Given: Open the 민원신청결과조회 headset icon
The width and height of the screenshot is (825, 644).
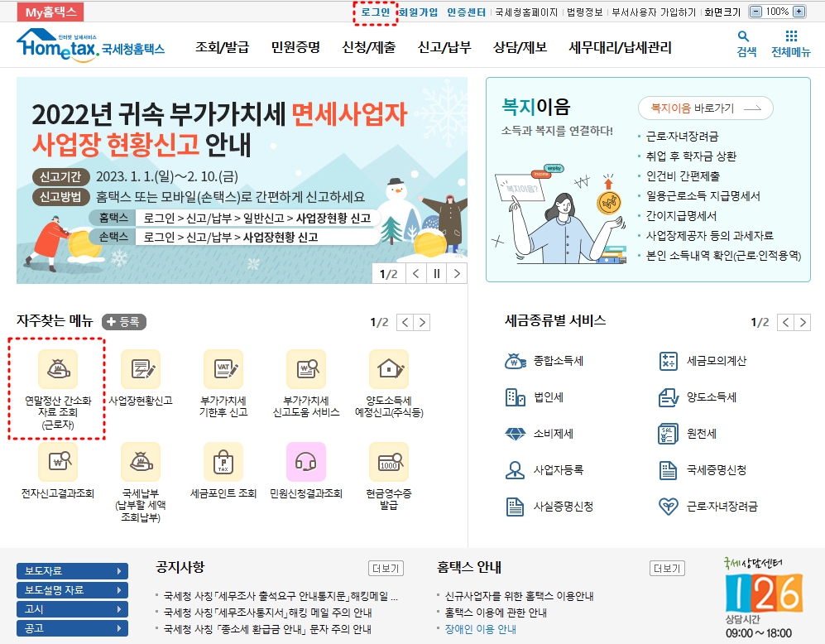Looking at the screenshot, I should click(x=306, y=462).
